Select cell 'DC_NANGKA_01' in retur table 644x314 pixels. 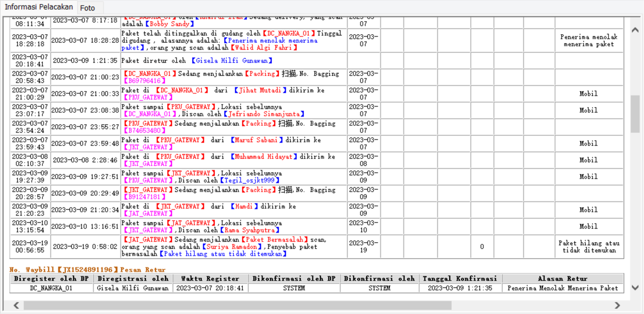[52, 288]
